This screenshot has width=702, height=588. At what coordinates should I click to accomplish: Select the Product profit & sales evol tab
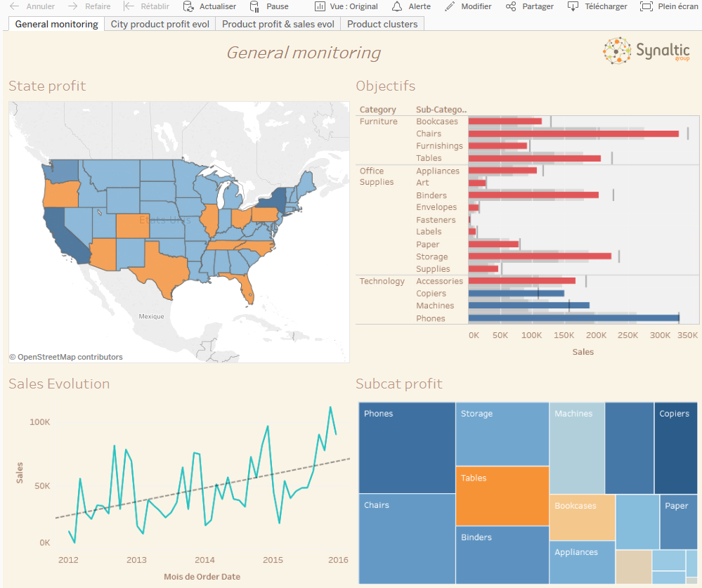pos(278,24)
